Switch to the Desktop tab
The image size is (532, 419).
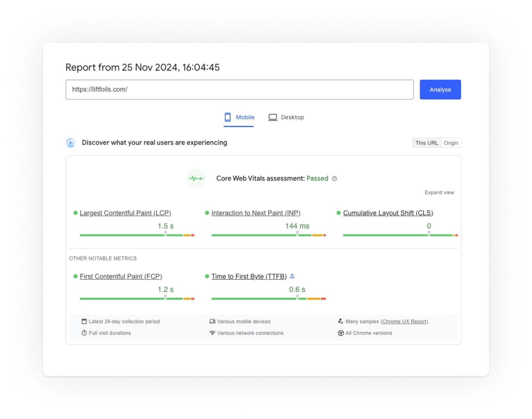(x=287, y=117)
